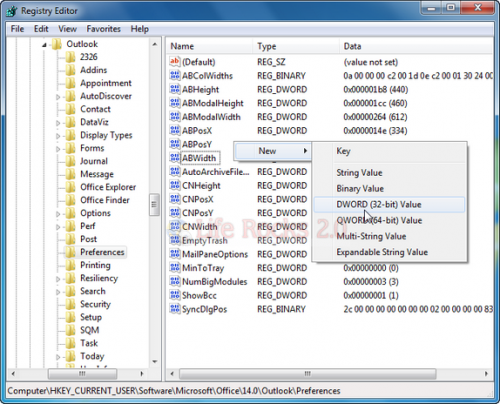Viewport: 500px width, 404px height.
Task: Click the tree pane vertical scrollbar thumb
Action: click(154, 204)
